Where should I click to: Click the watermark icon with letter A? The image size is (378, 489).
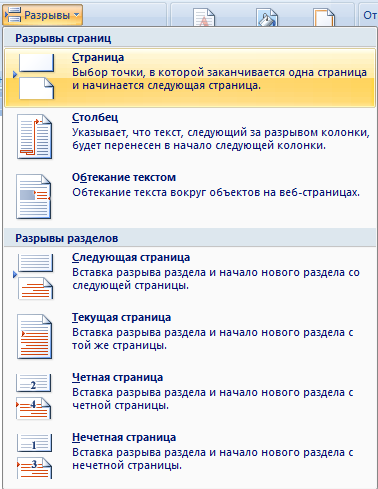pos(204,17)
